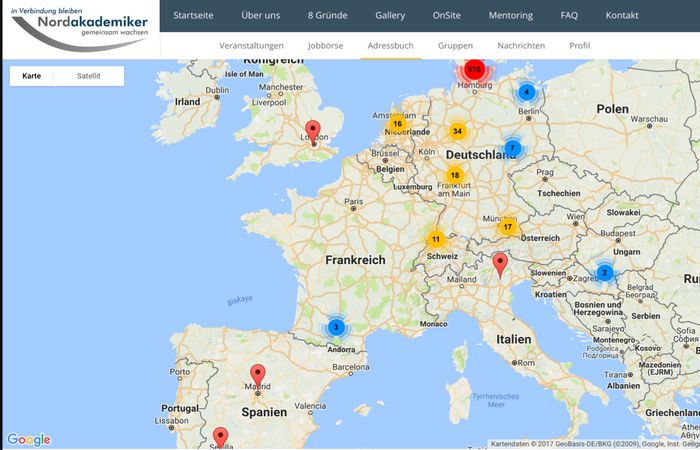
Task: Click the Sarajevo city label
Action: [x=608, y=329]
